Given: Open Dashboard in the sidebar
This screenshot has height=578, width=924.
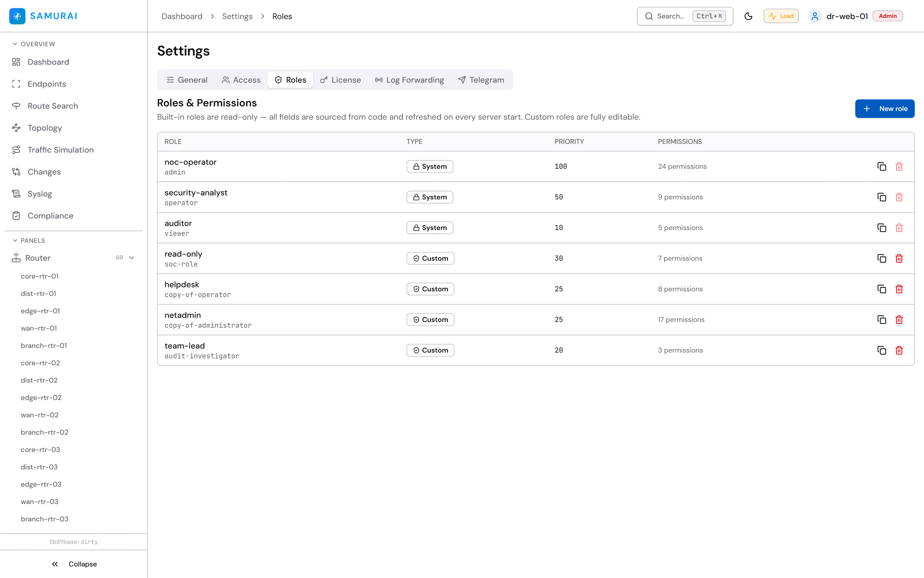Looking at the screenshot, I should click(x=48, y=62).
